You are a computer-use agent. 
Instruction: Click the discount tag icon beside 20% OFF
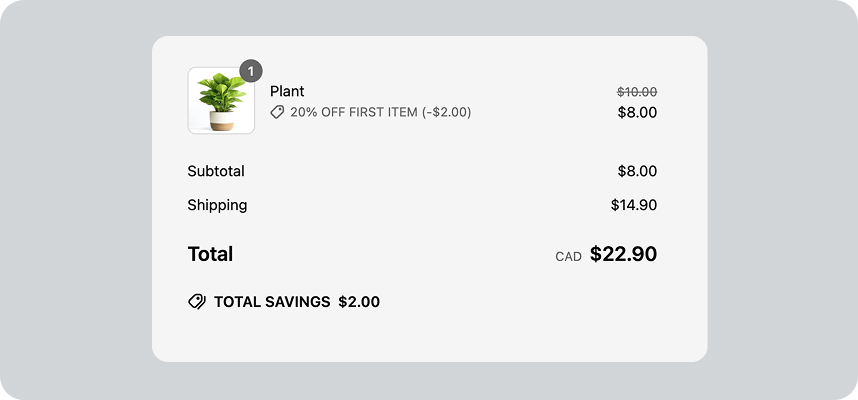tap(277, 112)
